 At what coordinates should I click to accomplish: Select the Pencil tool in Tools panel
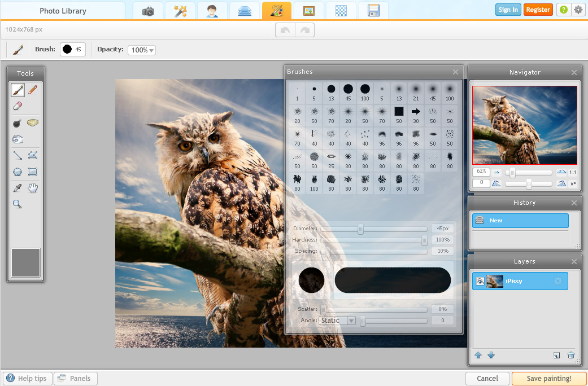click(x=33, y=90)
